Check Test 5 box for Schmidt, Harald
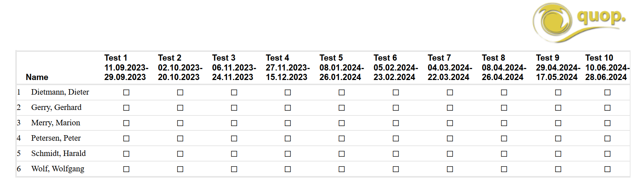The height and width of the screenshot is (194, 644). [x=341, y=154]
